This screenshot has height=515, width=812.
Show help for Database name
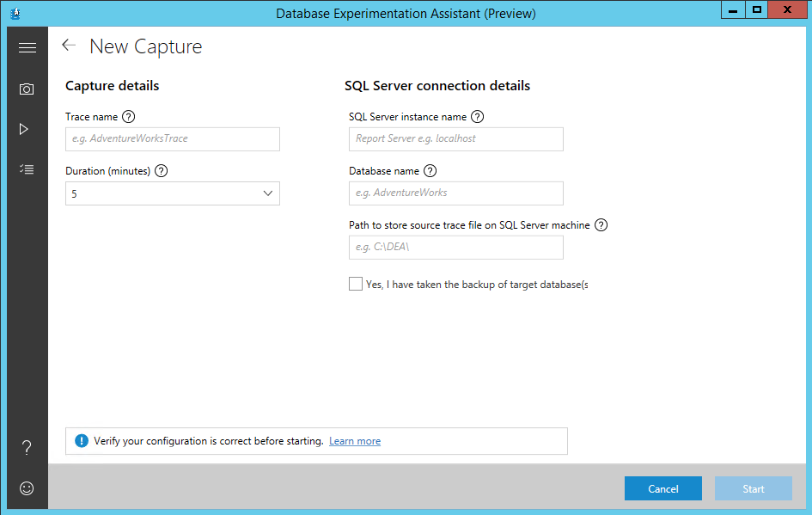click(430, 171)
